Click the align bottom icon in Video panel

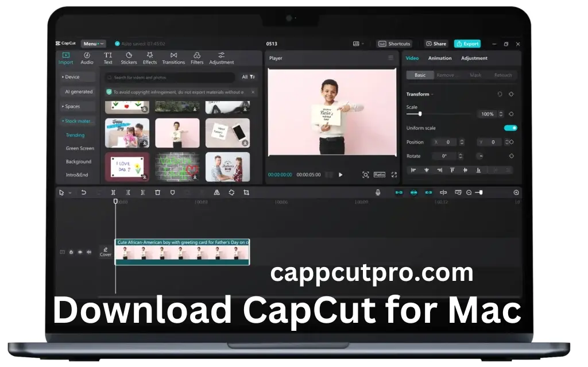point(478,171)
